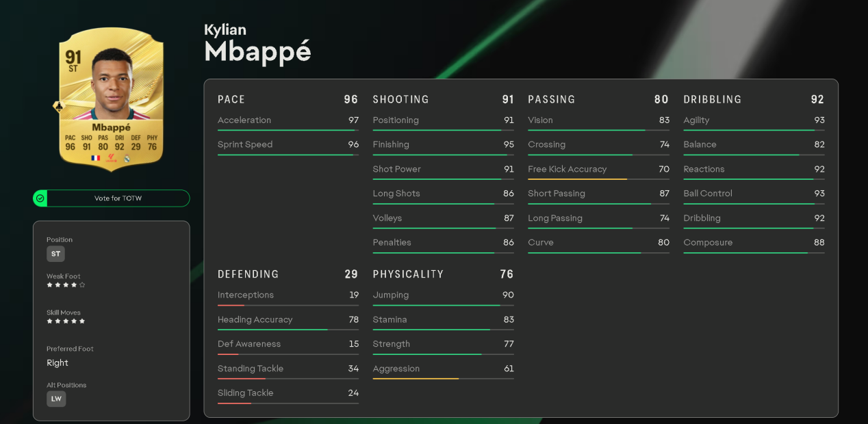Click the Positioning stat label

(x=396, y=120)
